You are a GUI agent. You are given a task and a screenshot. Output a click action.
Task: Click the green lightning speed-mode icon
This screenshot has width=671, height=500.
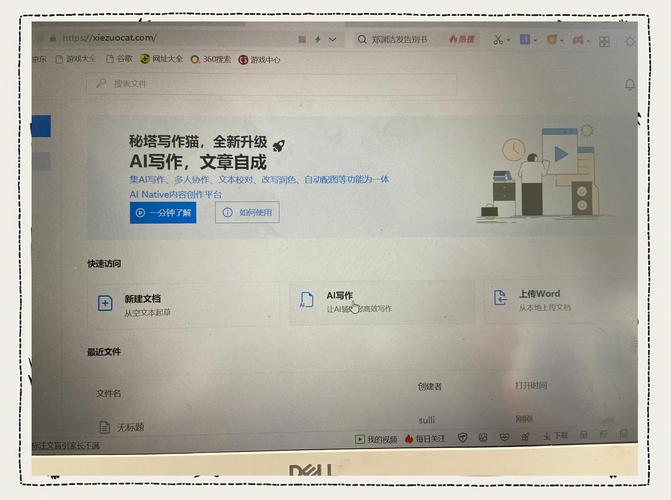318,39
